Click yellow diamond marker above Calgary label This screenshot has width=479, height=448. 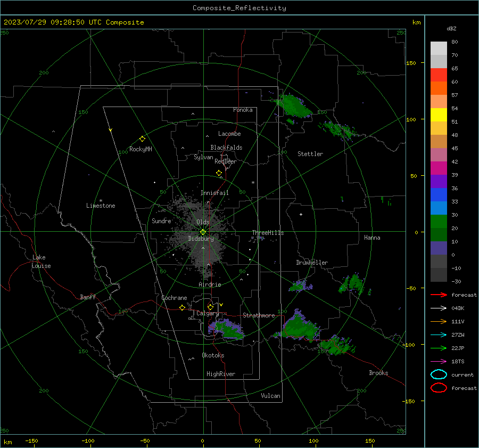210,307
